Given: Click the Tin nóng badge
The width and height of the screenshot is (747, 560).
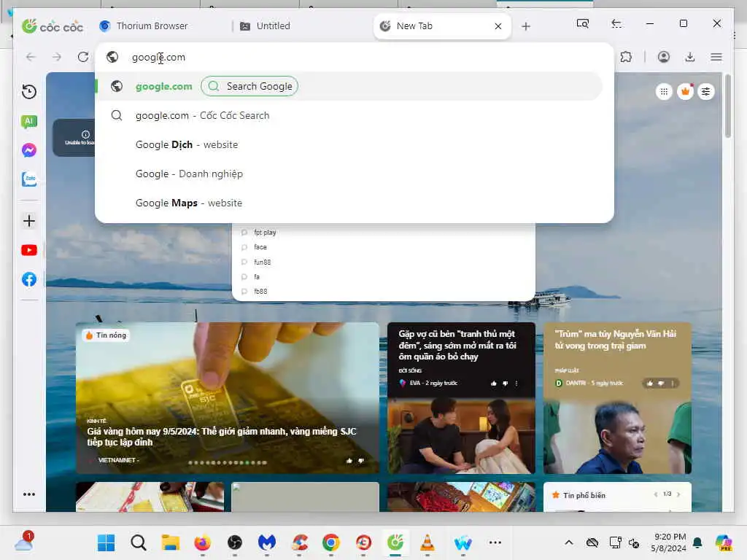Looking at the screenshot, I should (x=106, y=335).
